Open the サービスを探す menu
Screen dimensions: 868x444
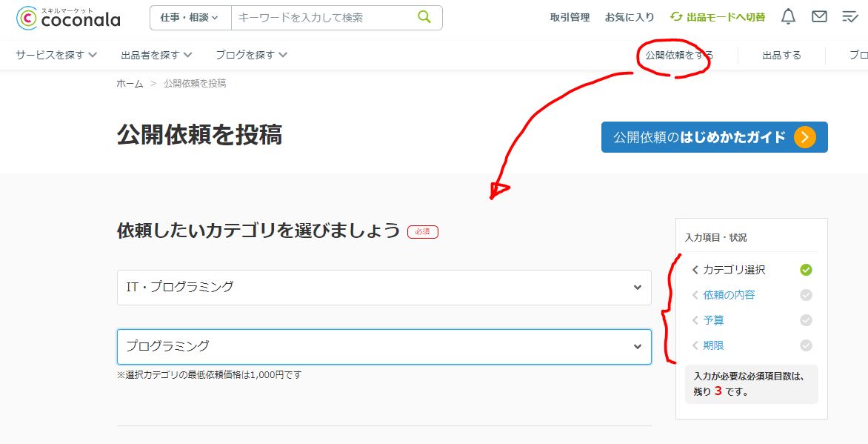[56, 55]
